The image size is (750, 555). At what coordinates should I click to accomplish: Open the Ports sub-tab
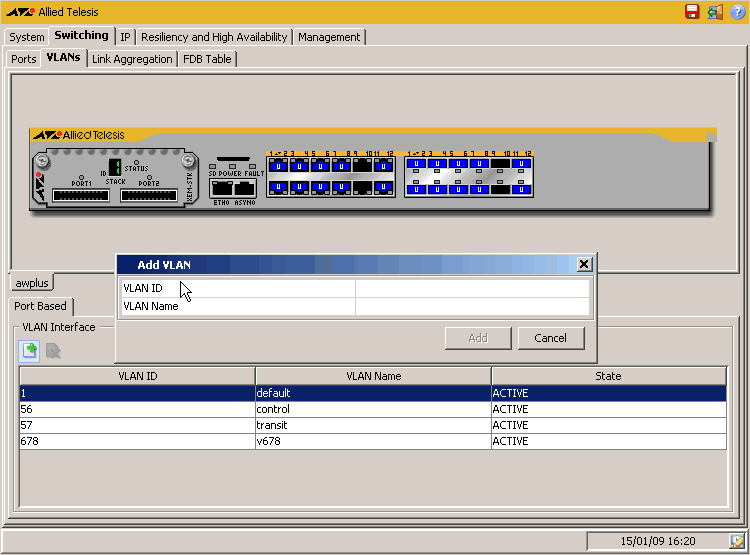tap(24, 59)
